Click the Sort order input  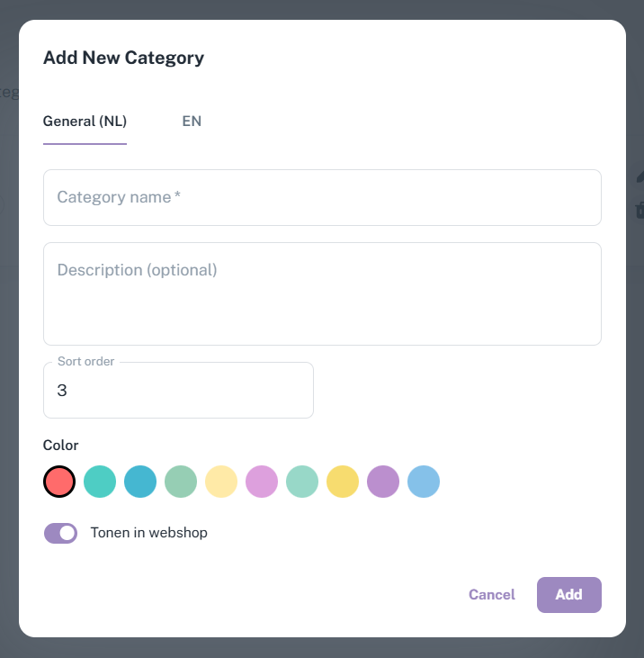pos(178,391)
